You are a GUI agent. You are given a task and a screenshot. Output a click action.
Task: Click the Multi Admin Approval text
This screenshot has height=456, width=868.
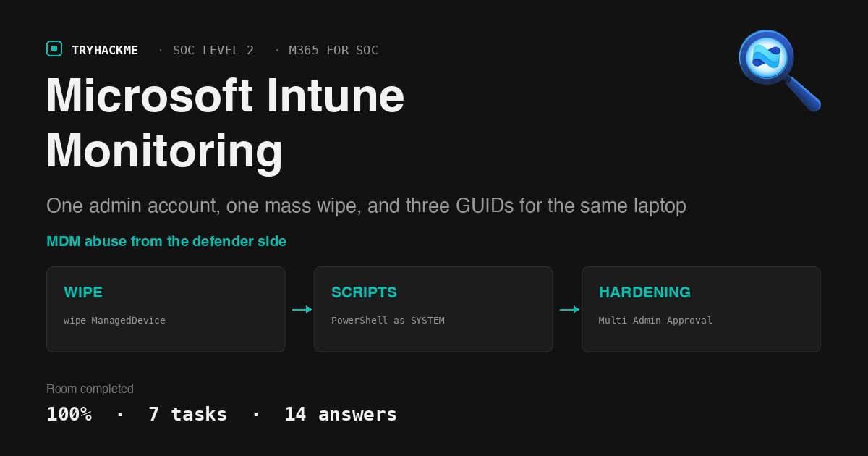click(655, 320)
